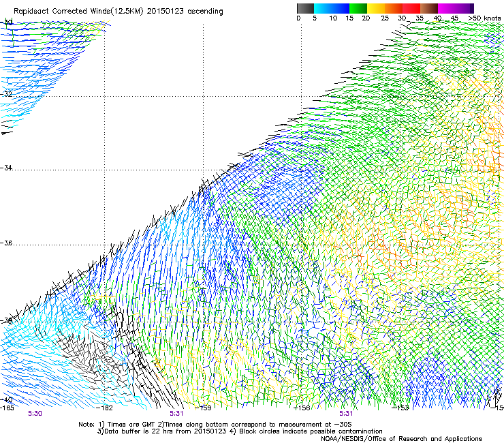Click the '25' legend scale label
504x443 pixels.
pyautogui.click(x=385, y=18)
